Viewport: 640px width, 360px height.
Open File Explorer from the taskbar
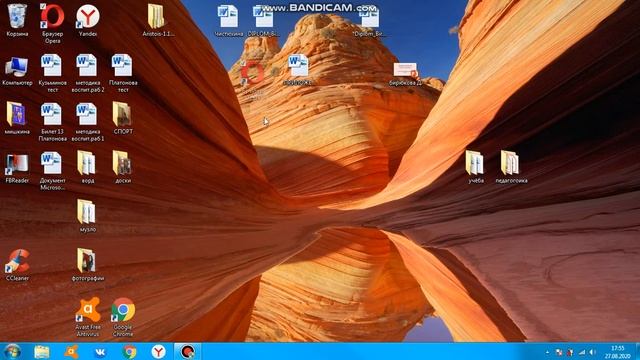(x=42, y=351)
